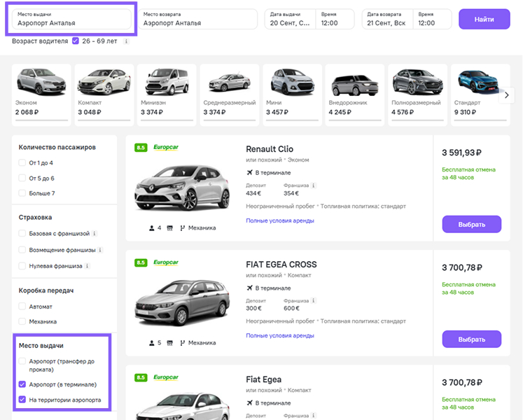The width and height of the screenshot is (523, 420).
Task: Click info icon beside Нулевая франшиза
Action: tap(87, 266)
